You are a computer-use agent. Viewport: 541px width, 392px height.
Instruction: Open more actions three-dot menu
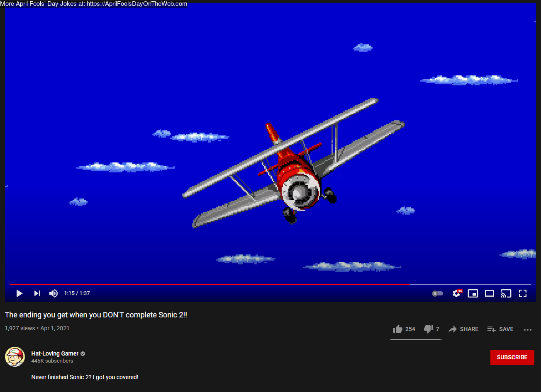click(x=528, y=329)
